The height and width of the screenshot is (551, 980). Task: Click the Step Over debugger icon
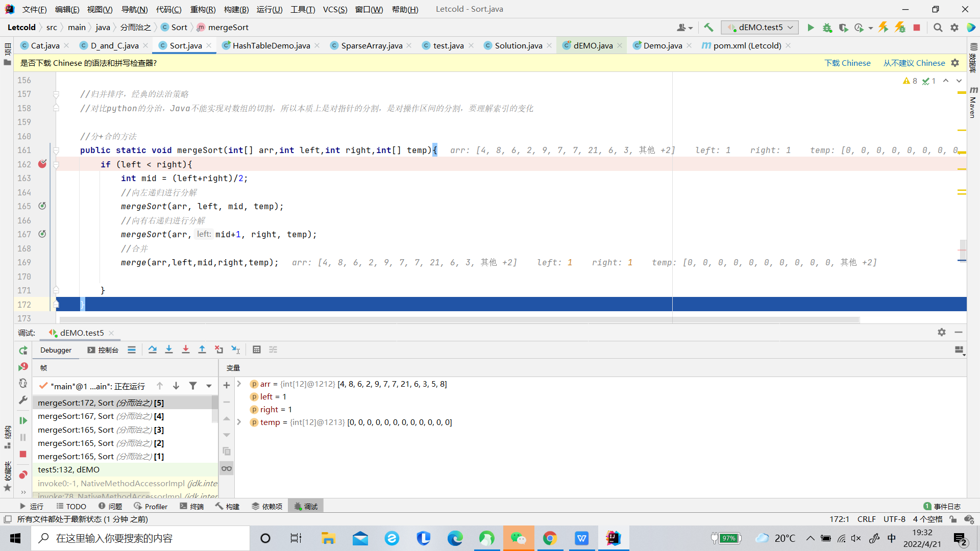[152, 349]
